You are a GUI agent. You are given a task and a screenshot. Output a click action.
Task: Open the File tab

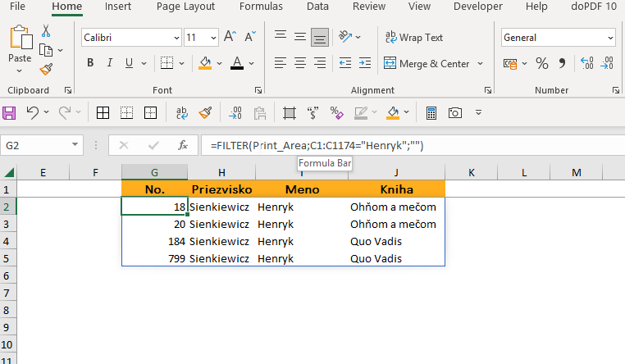coord(17,7)
